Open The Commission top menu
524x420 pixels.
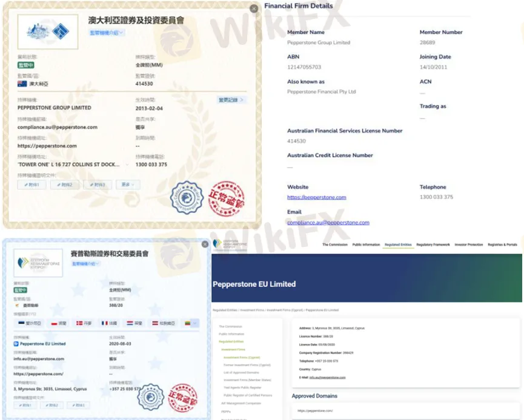point(335,244)
